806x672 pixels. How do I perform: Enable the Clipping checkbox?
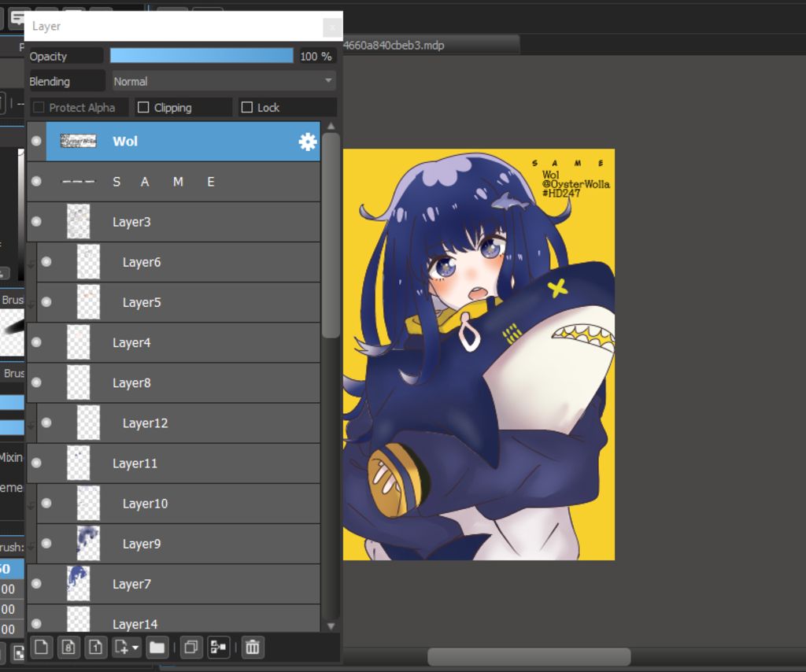[x=143, y=107]
